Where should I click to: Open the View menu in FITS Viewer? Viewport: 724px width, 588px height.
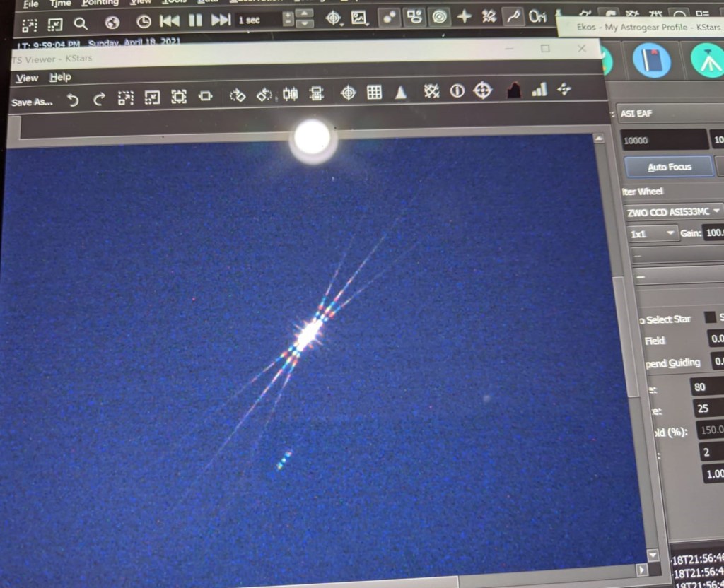coord(27,78)
